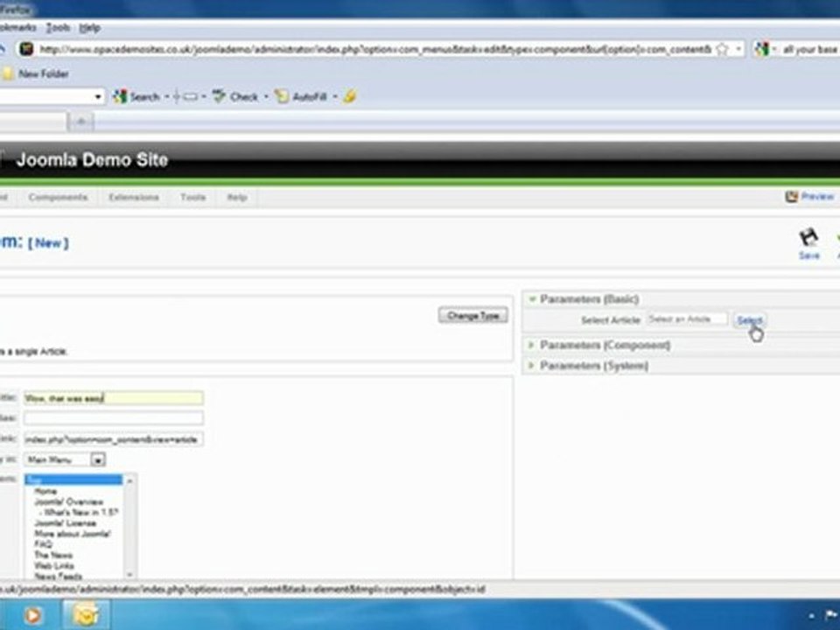Click the New Folder bookmark label
840x630 pixels.
tap(44, 73)
